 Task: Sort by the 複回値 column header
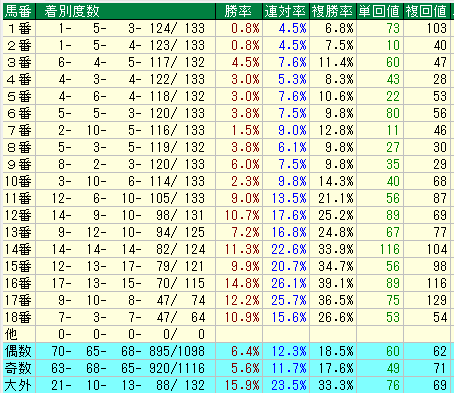[x=427, y=11]
